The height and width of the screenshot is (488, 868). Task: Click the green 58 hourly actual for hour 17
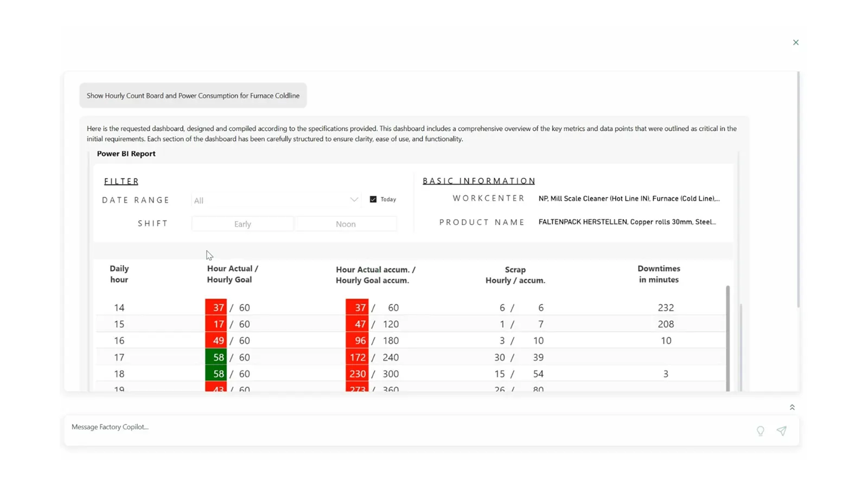(216, 357)
